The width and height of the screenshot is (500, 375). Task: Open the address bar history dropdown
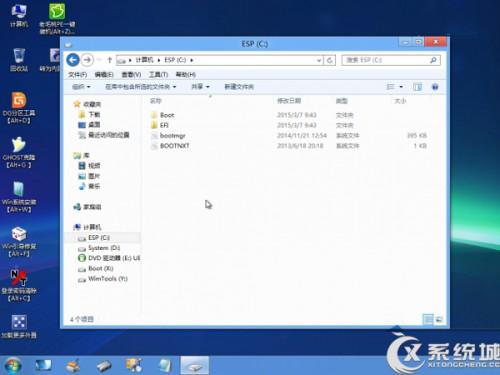(319, 60)
